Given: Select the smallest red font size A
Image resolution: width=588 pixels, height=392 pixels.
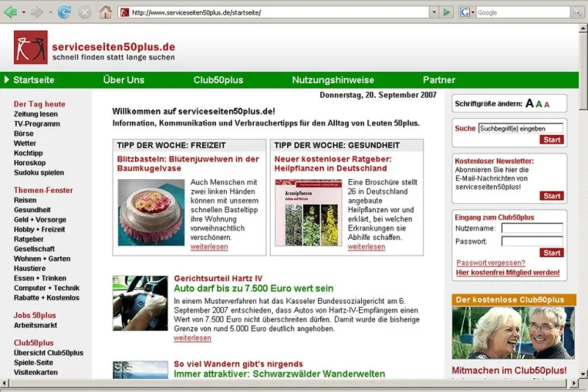Looking at the screenshot, I should click(547, 105).
